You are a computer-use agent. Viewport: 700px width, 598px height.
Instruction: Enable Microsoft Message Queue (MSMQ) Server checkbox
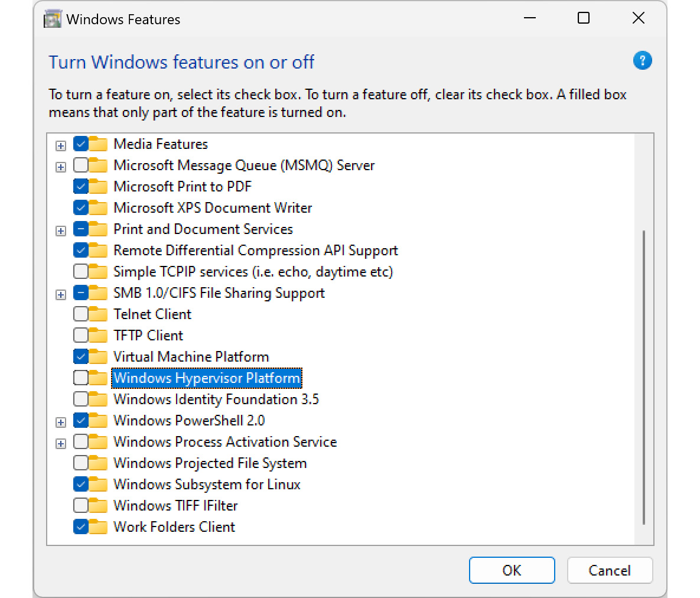pos(81,165)
